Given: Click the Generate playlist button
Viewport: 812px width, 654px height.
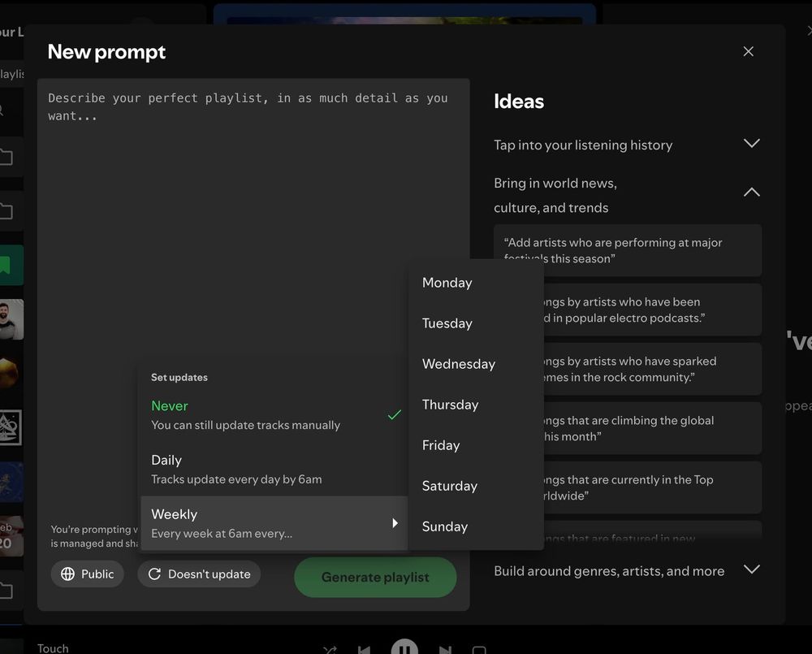Looking at the screenshot, I should [x=375, y=577].
